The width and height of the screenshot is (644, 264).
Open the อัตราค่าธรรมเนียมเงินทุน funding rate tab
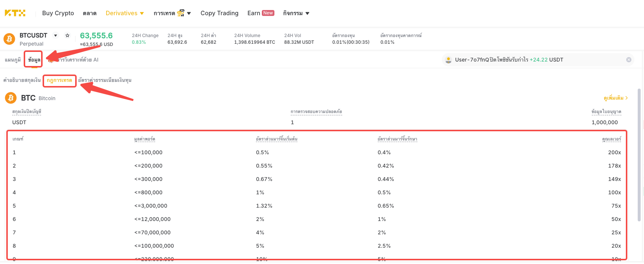105,80
